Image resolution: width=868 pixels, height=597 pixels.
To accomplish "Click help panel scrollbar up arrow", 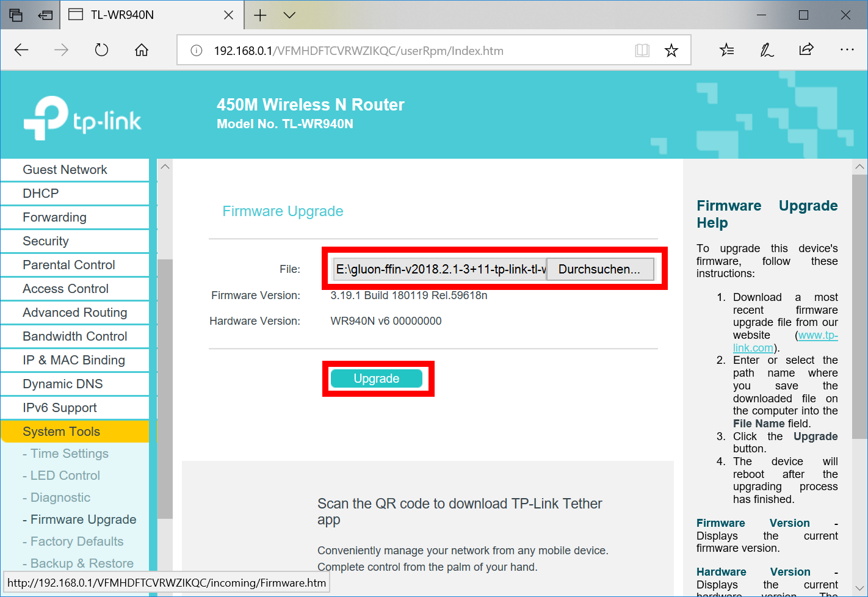I will point(859,167).
